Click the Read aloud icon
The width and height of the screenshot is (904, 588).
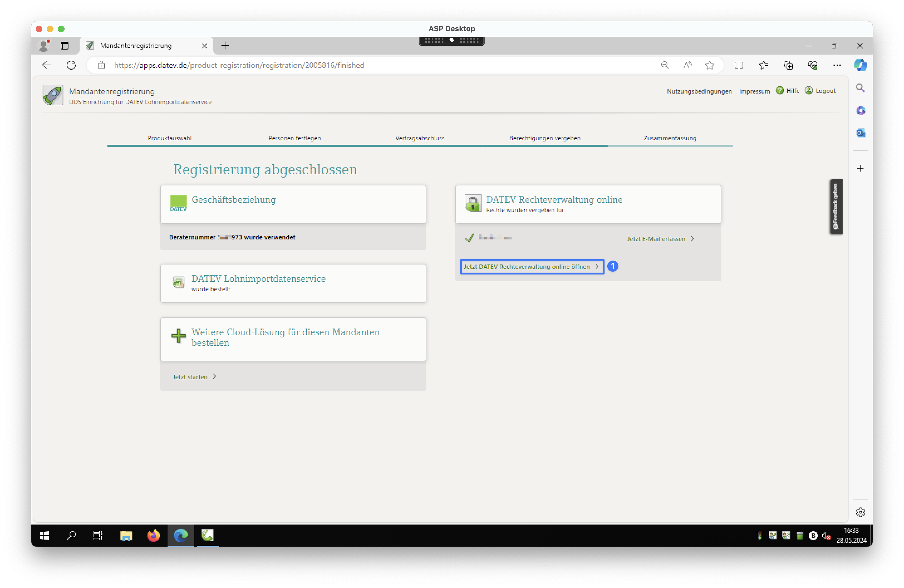pyautogui.click(x=687, y=65)
